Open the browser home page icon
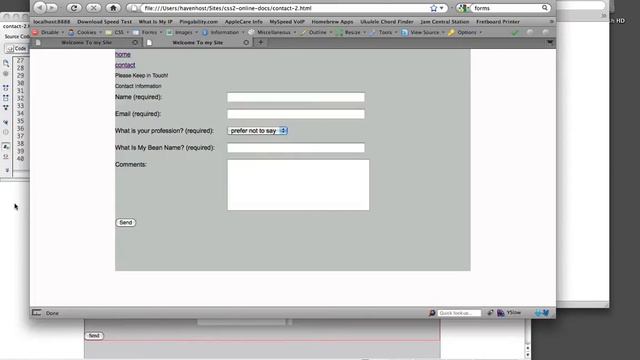The height and width of the screenshot is (360, 640). (x=113, y=8)
